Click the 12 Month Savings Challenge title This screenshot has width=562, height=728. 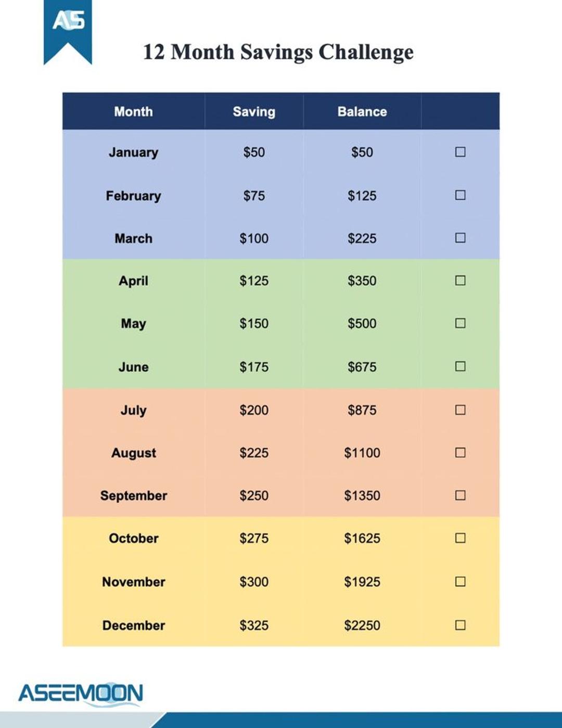pyautogui.click(x=278, y=52)
